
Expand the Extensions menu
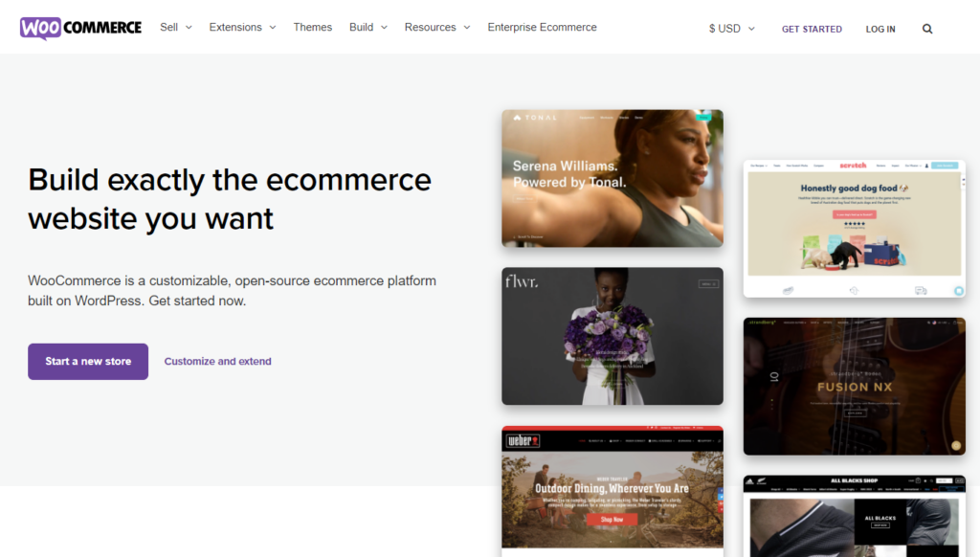[x=242, y=28]
